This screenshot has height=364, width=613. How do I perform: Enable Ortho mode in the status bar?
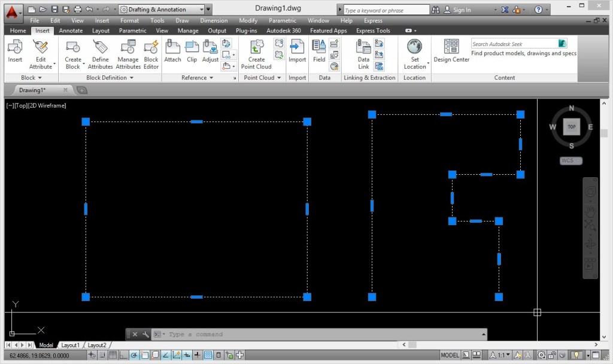[122, 354]
